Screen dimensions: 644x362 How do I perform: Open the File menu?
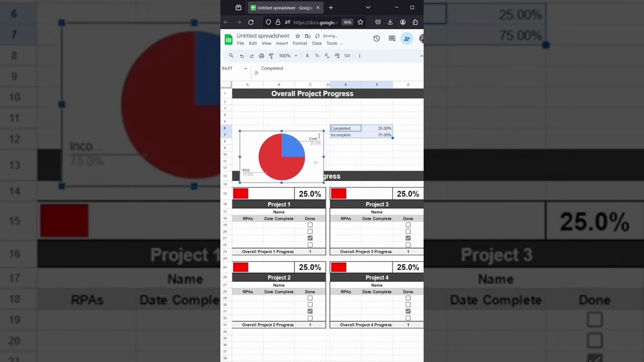pos(240,43)
